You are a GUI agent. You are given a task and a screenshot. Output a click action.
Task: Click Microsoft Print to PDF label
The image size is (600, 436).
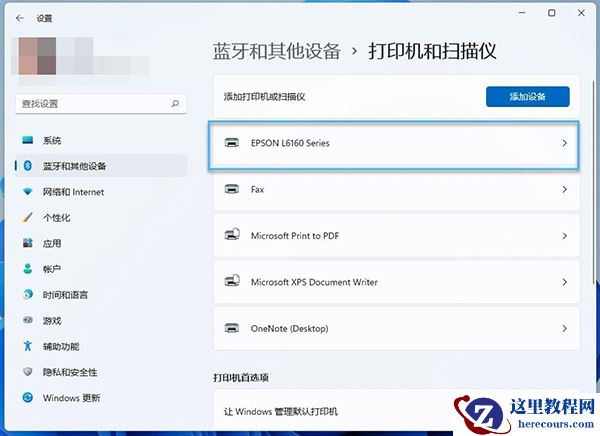pos(295,236)
